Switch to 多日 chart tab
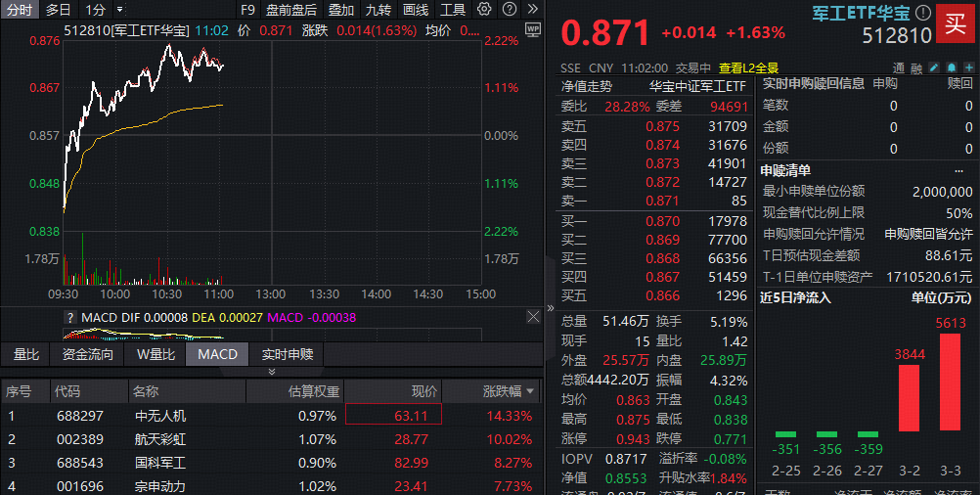 click(58, 10)
